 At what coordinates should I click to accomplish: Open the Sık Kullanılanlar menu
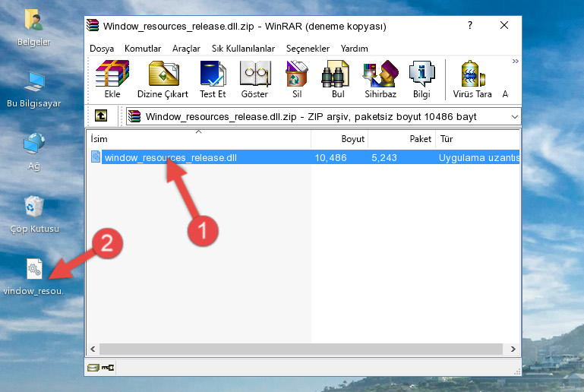point(243,49)
